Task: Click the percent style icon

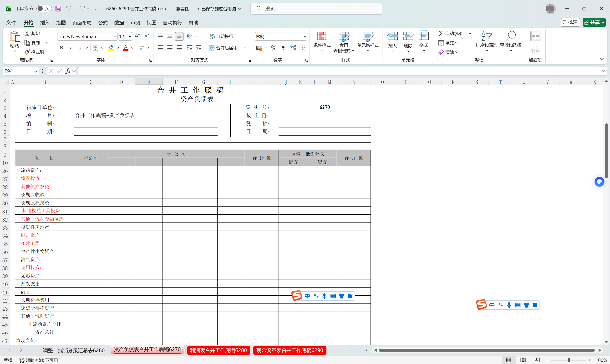Action: click(274, 48)
